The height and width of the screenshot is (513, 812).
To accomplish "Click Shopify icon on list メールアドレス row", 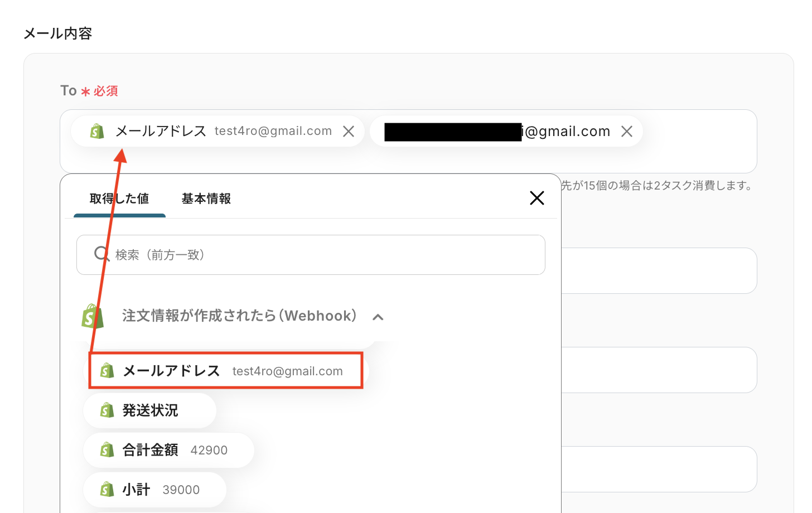I will coord(107,371).
